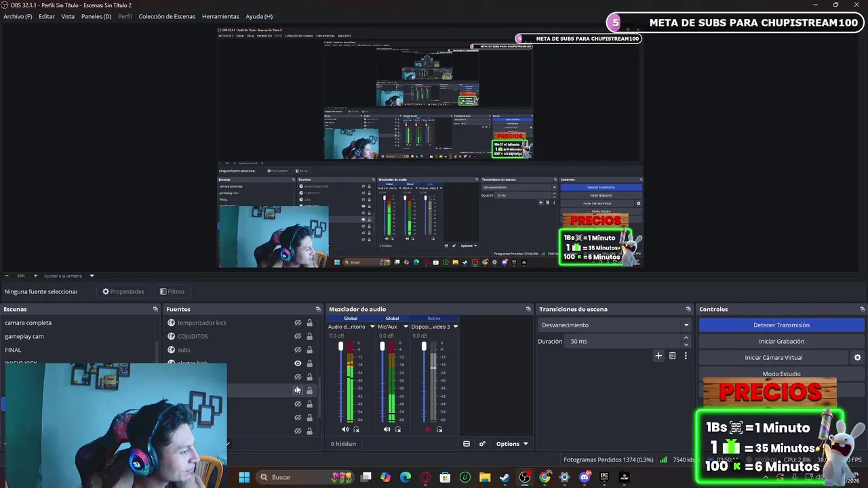Pop out the Transiciones de escena dock
The height and width of the screenshot is (488, 868).
[688, 309]
